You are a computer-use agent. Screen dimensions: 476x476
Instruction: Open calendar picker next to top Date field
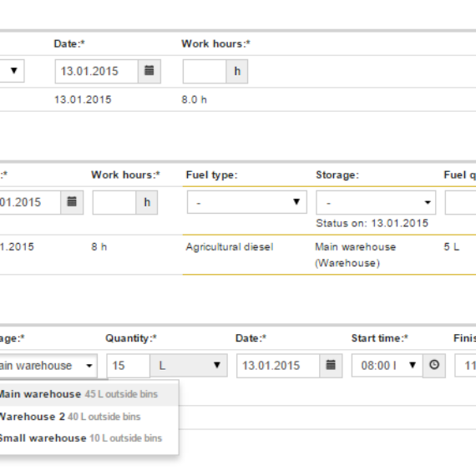(x=149, y=71)
